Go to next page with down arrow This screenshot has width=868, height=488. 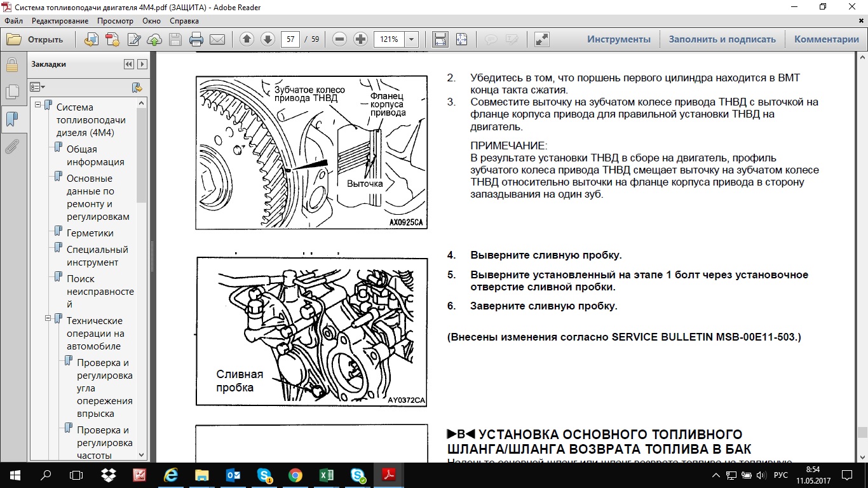(268, 39)
